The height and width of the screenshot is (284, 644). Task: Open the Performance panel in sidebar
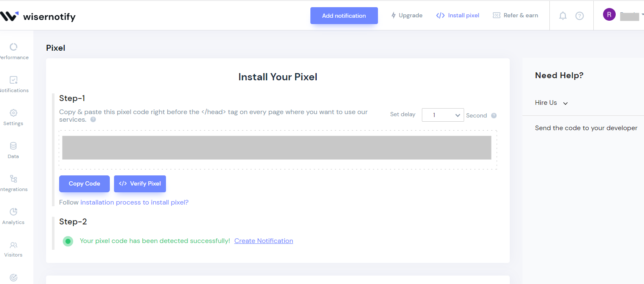click(x=13, y=51)
